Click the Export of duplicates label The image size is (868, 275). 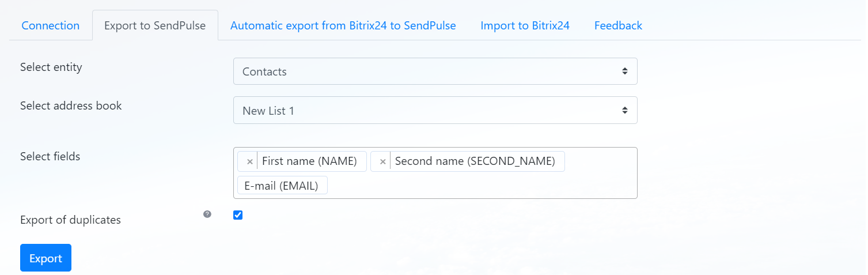[70, 220]
